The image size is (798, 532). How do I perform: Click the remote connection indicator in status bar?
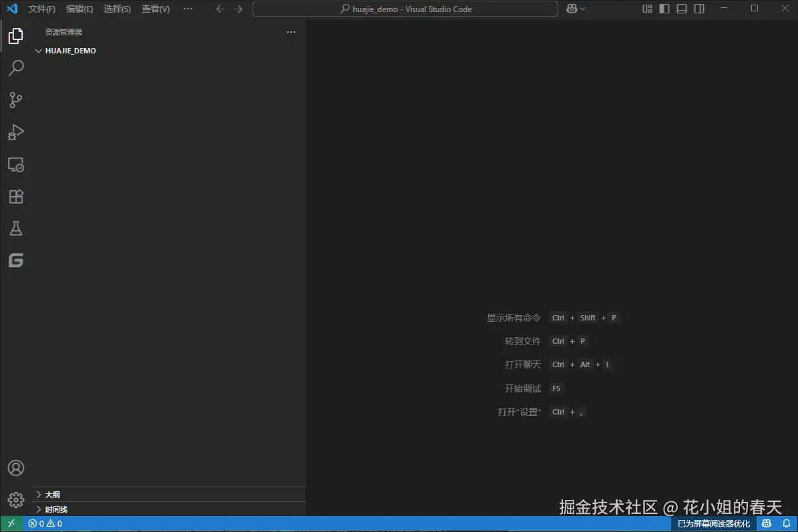10,523
